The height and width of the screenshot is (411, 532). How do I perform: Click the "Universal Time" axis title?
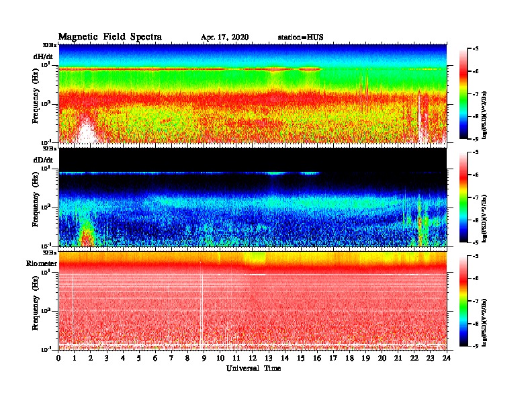tap(253, 368)
